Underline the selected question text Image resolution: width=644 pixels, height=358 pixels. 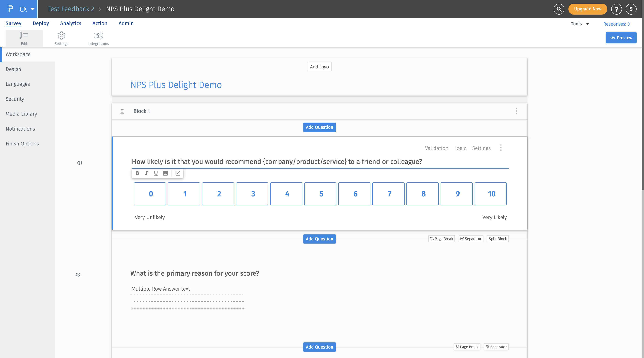point(156,173)
